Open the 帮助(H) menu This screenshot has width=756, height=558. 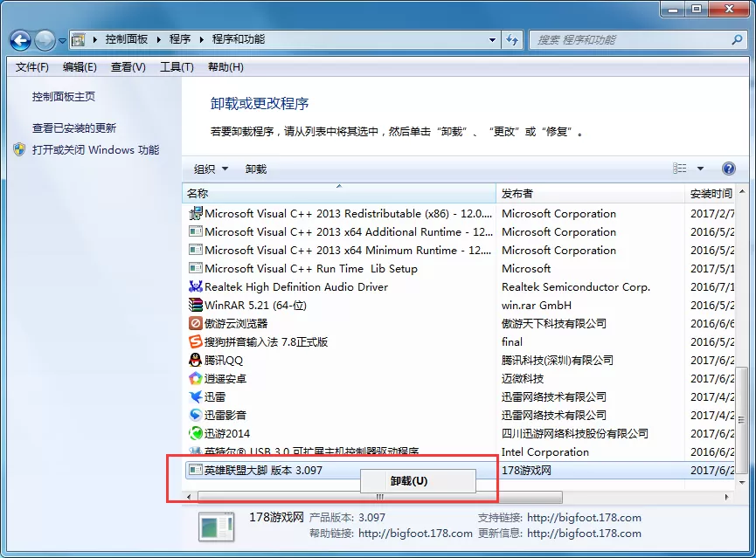[225, 67]
